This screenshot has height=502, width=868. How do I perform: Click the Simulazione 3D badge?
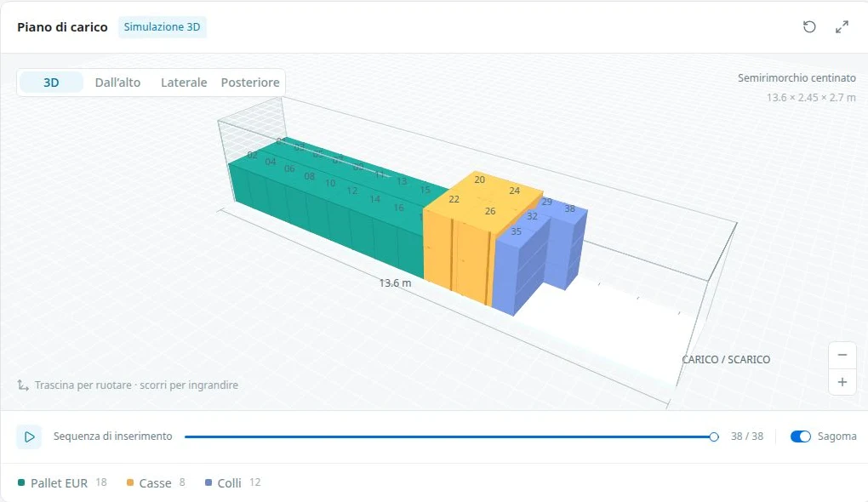(x=163, y=26)
